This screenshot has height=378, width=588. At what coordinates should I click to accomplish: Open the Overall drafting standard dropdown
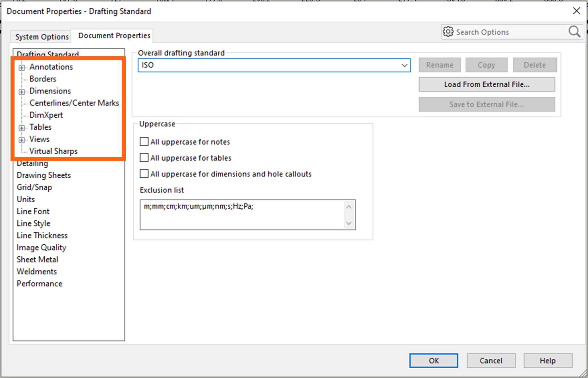pos(405,65)
